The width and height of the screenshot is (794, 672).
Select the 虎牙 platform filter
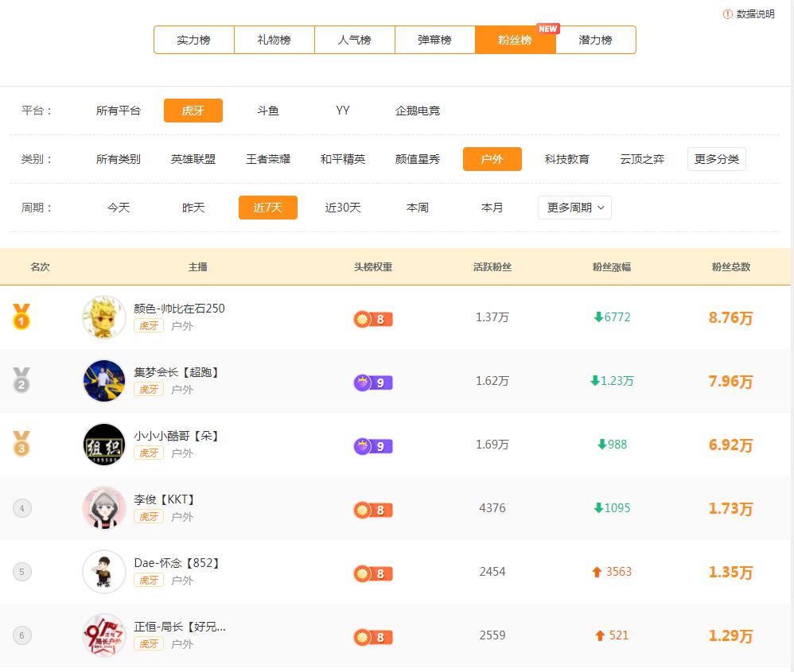coord(193,111)
